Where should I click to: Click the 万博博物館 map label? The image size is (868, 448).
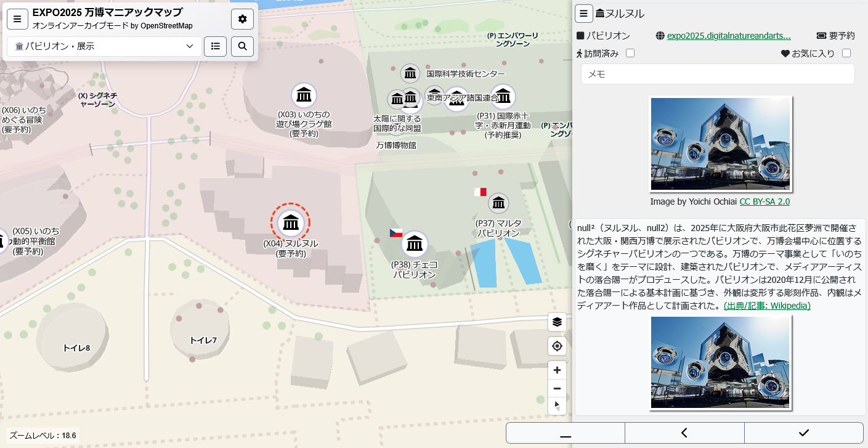(x=396, y=145)
